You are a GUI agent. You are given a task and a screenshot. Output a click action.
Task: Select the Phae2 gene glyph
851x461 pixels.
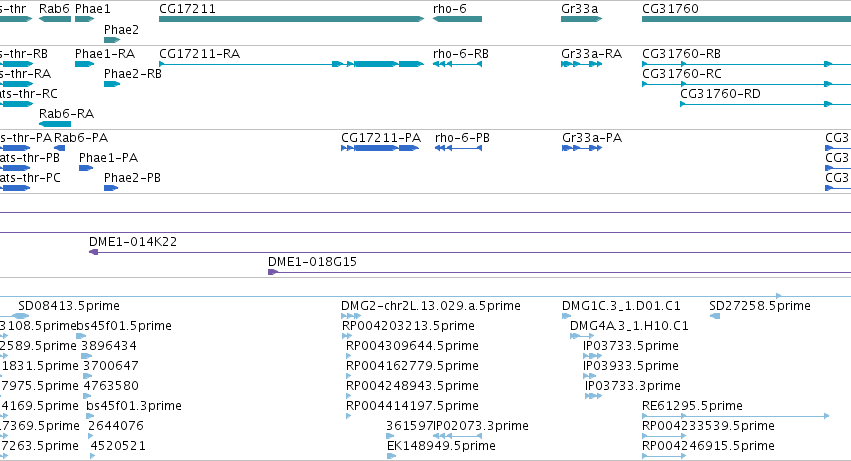[112, 40]
